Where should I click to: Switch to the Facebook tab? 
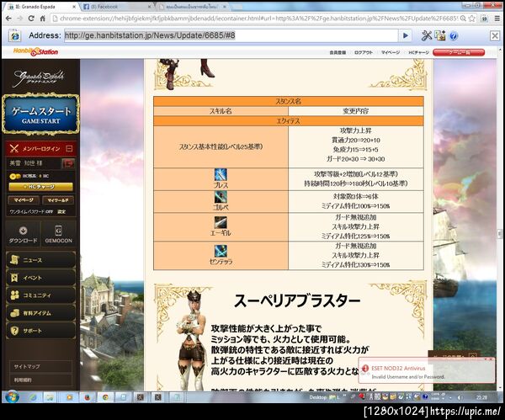click(115, 7)
